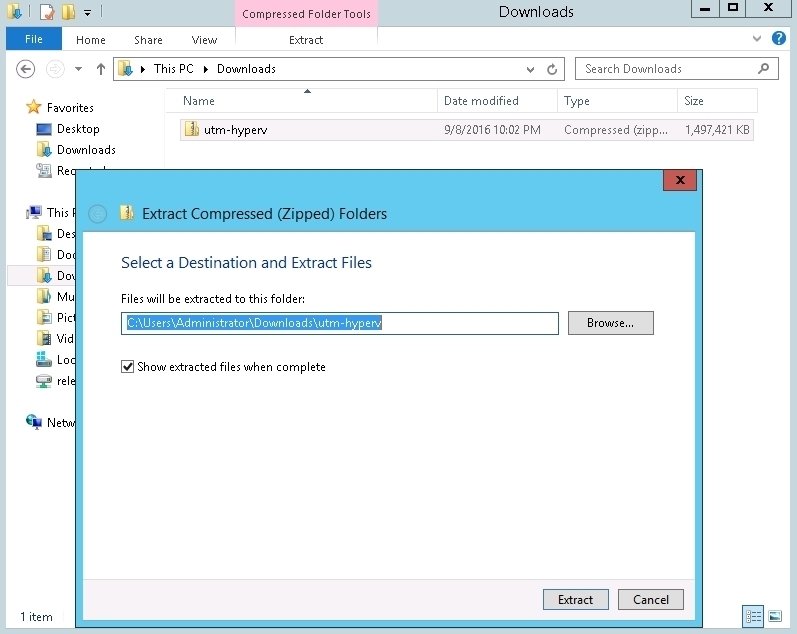
Task: Click the Music folder icon in sidebar
Action: click(44, 296)
